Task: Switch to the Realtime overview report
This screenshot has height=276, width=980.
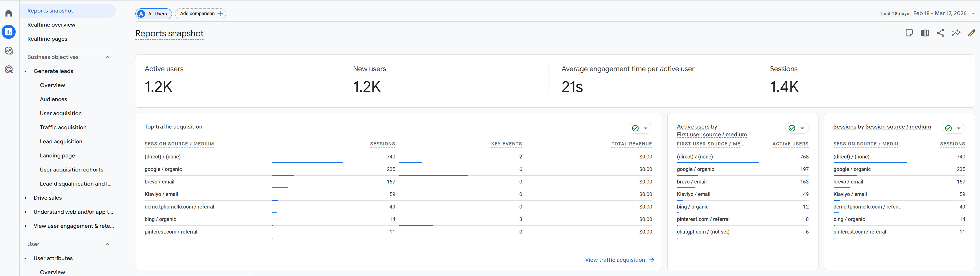Action: pyautogui.click(x=51, y=24)
